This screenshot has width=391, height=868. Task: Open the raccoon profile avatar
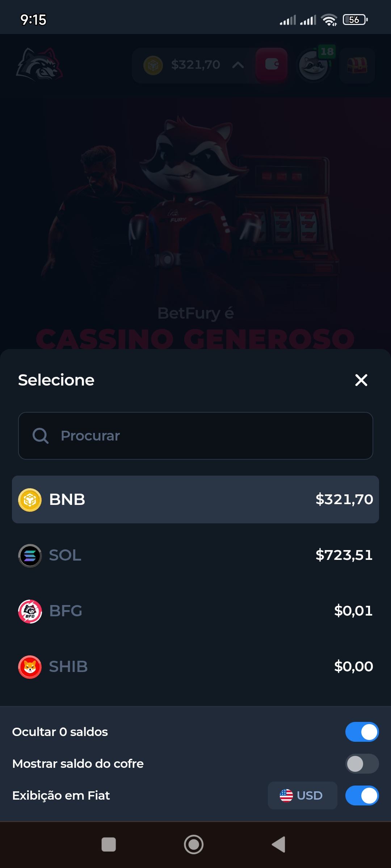tap(314, 66)
